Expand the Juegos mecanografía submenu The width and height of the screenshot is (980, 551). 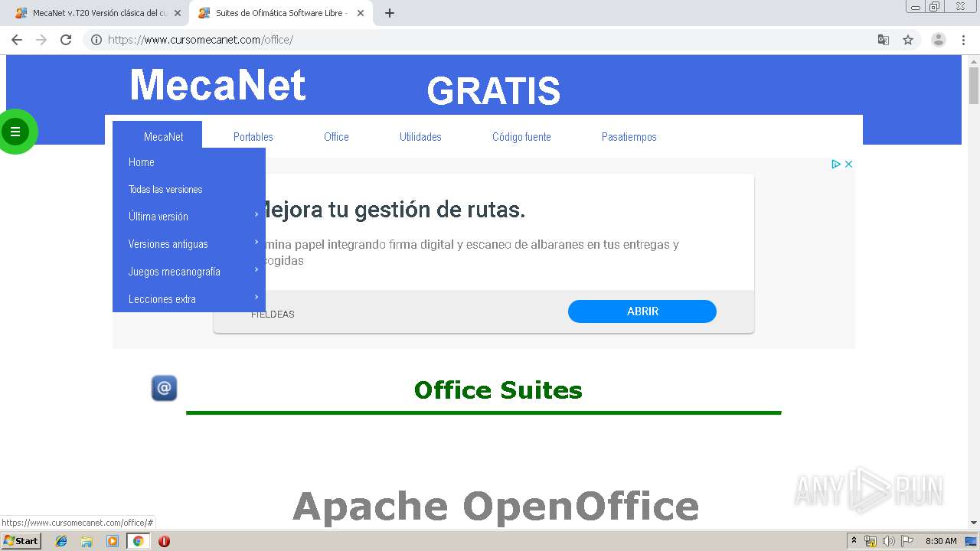(x=189, y=272)
